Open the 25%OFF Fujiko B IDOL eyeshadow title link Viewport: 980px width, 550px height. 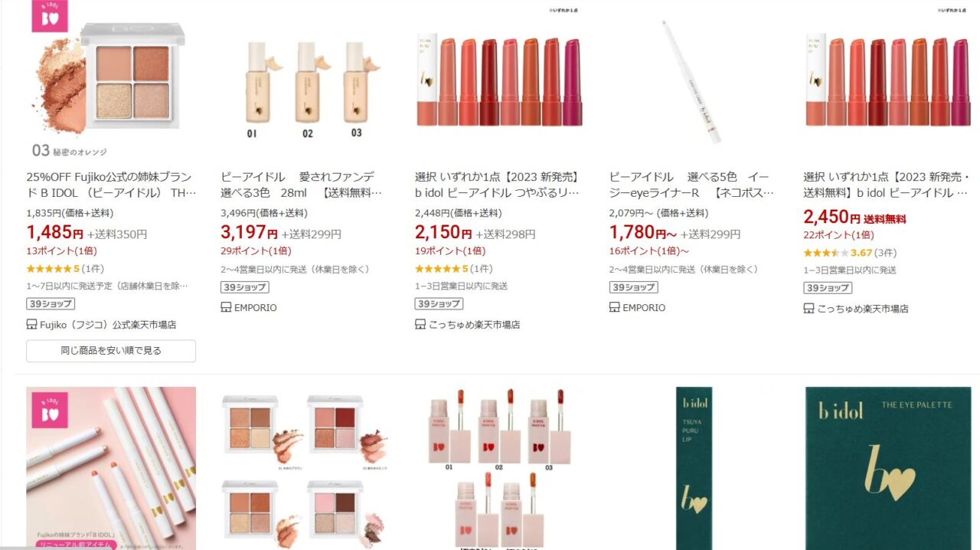[111, 185]
